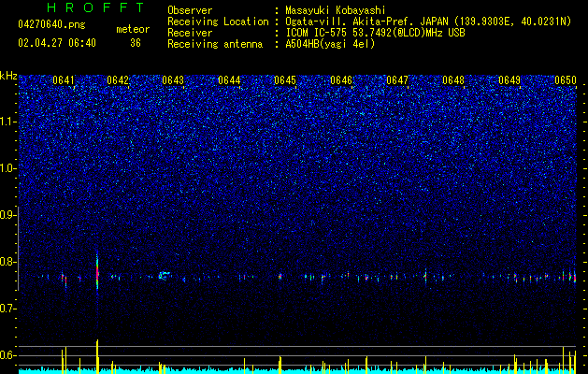The height and width of the screenshot is (374, 588).
Task: Click the 0.6 kHz axis label
Action: [8, 355]
